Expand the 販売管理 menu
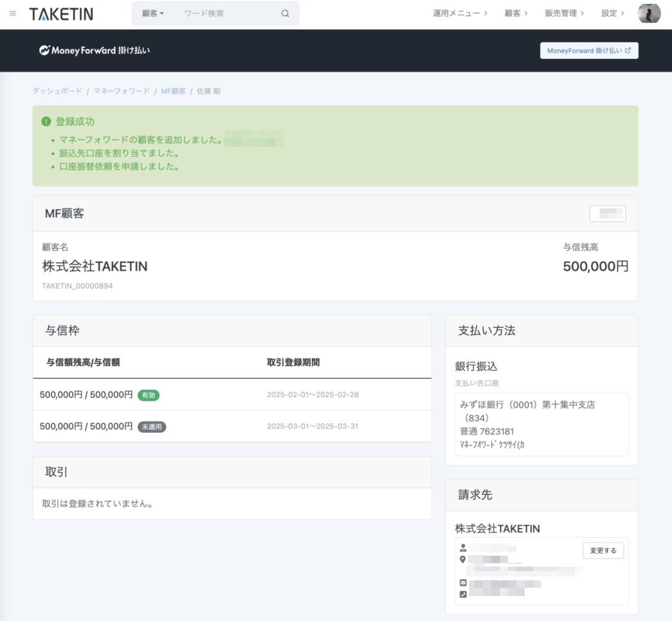Screen dimensions: 672x621 pos(564,13)
